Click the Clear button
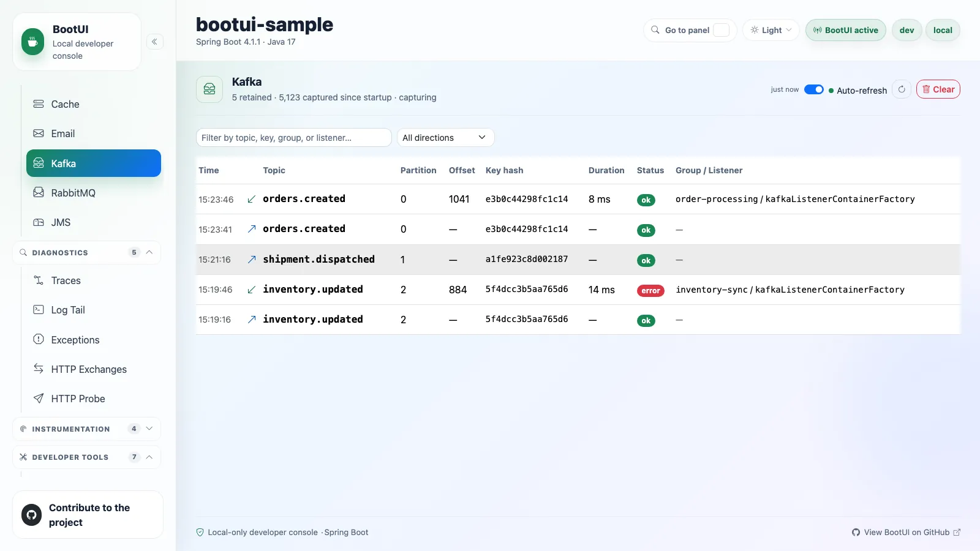The image size is (980, 551). click(938, 89)
